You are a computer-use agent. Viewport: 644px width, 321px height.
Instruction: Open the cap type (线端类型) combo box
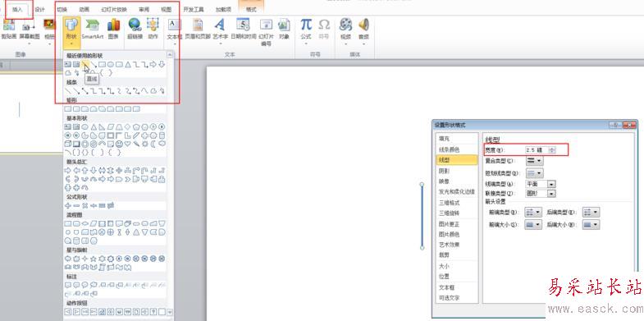(541, 184)
